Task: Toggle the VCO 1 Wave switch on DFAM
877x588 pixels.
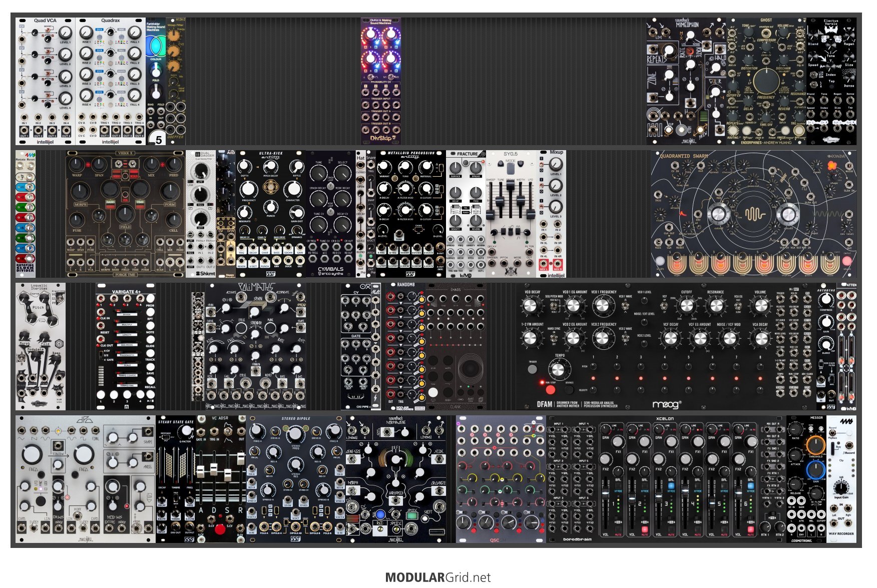Action: tap(625, 306)
